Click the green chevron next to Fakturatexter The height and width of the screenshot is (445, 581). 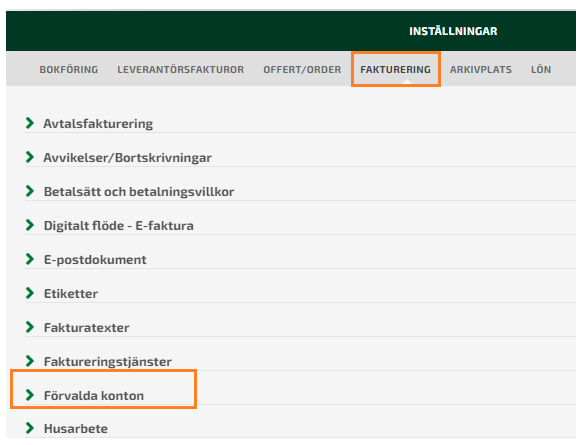[30, 327]
